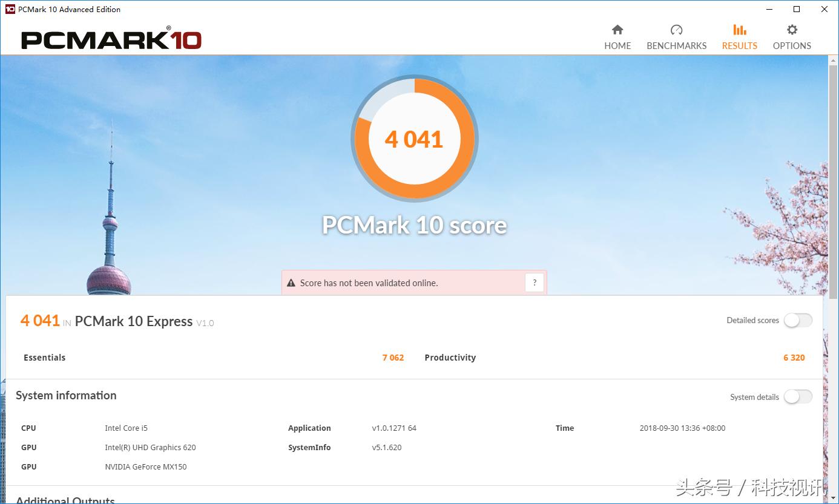Open the Options gear icon

click(792, 30)
